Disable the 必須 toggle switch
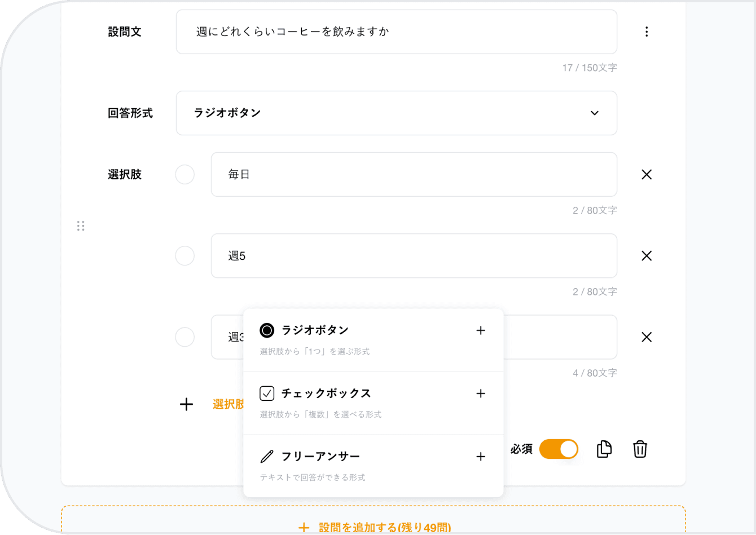This screenshot has width=756, height=535. click(559, 449)
